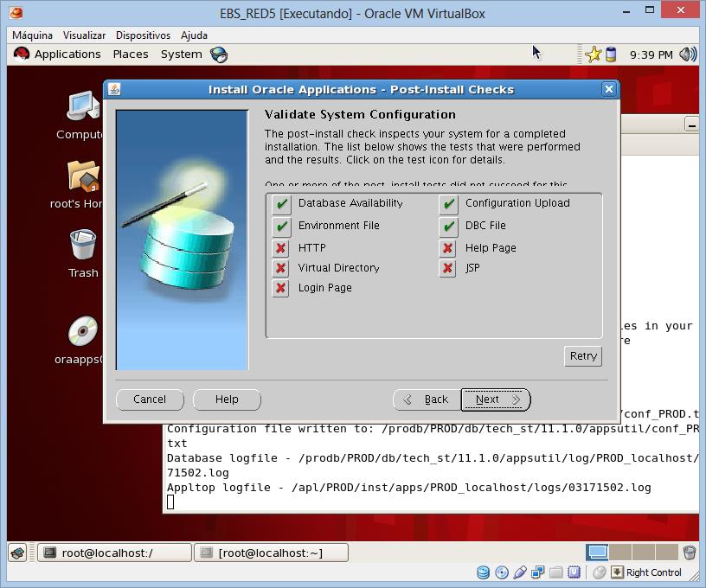Image resolution: width=706 pixels, height=588 pixels.
Task: Click the Help Page failed test icon
Action: pyautogui.click(x=447, y=248)
